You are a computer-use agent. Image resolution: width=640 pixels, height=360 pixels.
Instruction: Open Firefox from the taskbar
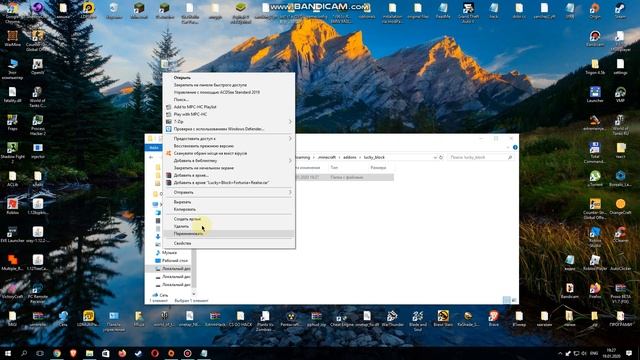(x=122, y=353)
